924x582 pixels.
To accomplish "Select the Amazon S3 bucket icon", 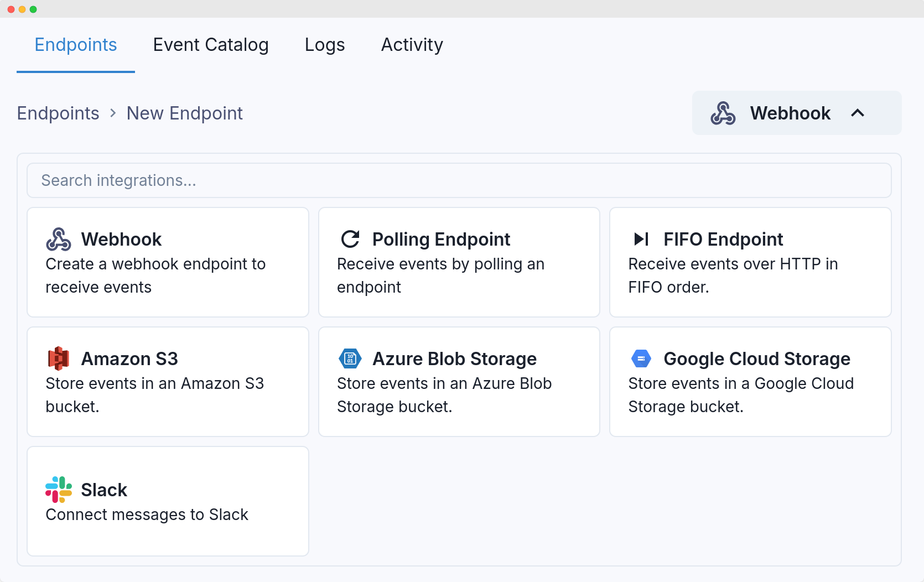I will [59, 358].
